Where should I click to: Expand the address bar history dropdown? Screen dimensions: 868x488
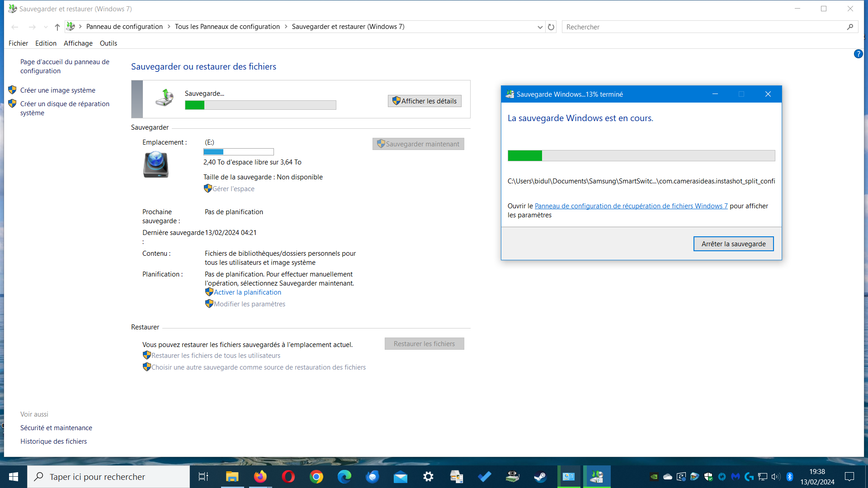[x=540, y=27]
